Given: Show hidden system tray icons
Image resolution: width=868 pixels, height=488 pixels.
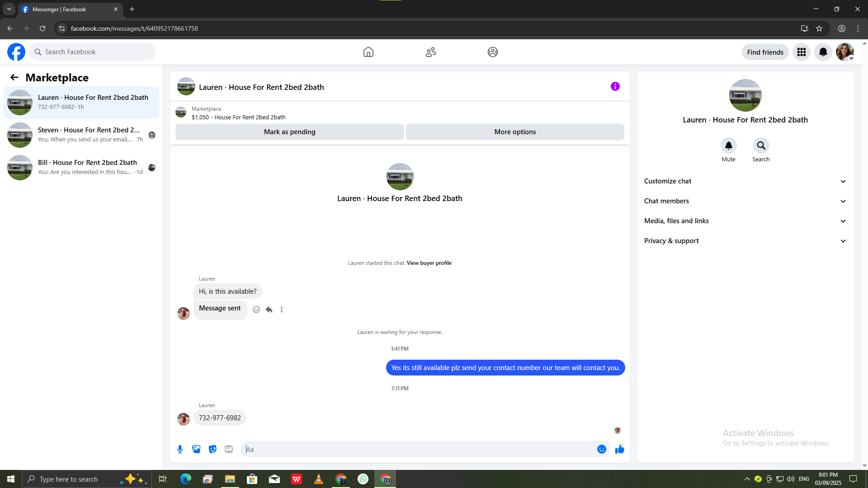Looking at the screenshot, I should [747, 479].
